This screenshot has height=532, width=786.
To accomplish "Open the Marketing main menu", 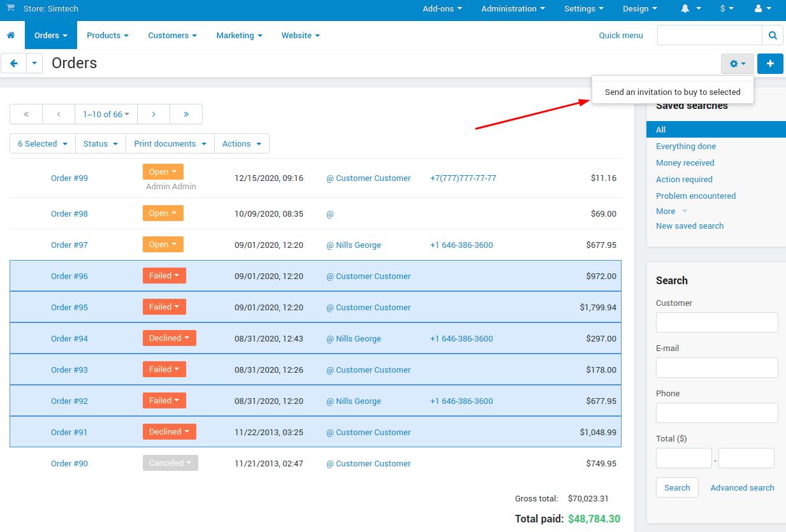I will pyautogui.click(x=240, y=36).
